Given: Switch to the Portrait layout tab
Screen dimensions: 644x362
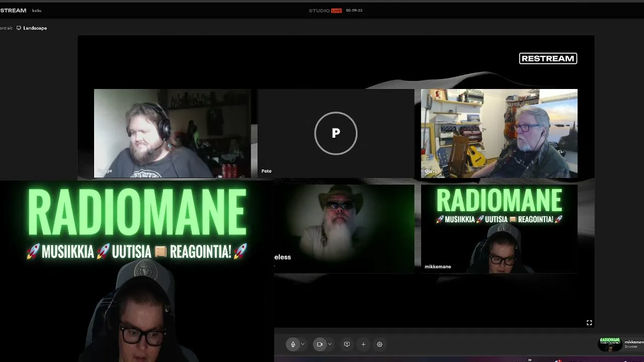Looking at the screenshot, I should coord(5,28).
